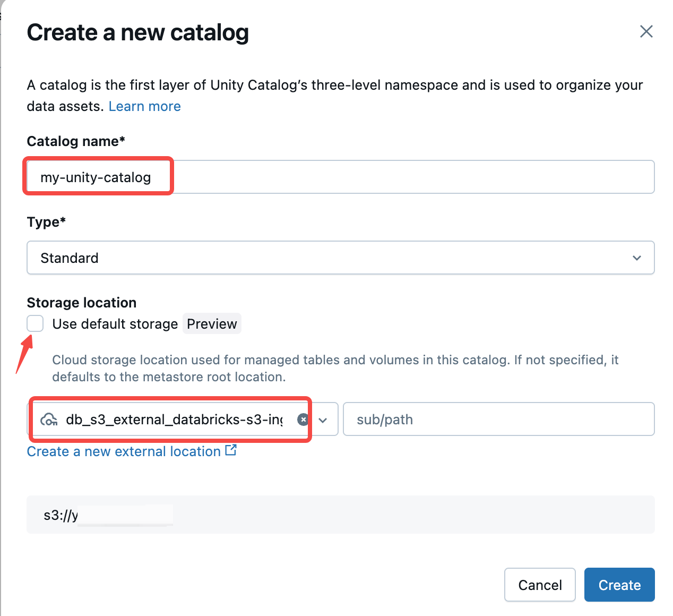The width and height of the screenshot is (673, 616).
Task: Click the Create a new catalog dialog title
Action: (138, 32)
